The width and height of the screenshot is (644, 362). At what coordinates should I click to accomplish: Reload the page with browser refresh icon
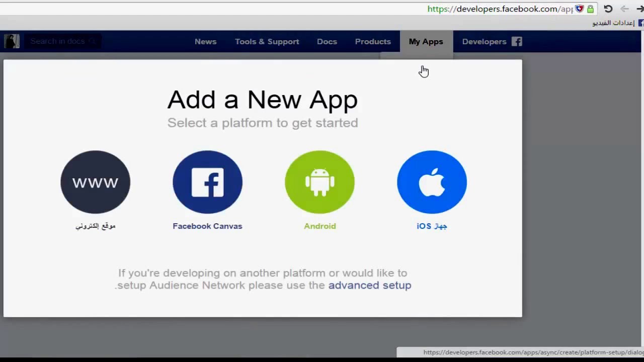608,9
